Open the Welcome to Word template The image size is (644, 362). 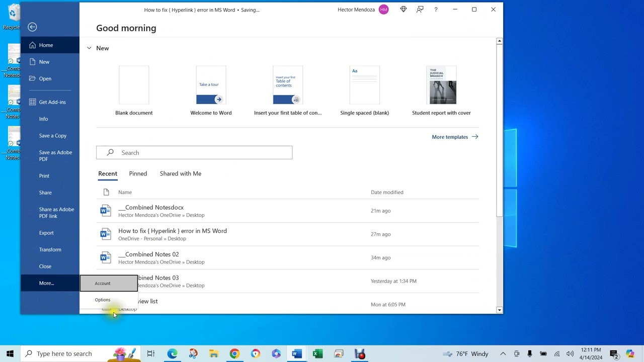coord(211,90)
